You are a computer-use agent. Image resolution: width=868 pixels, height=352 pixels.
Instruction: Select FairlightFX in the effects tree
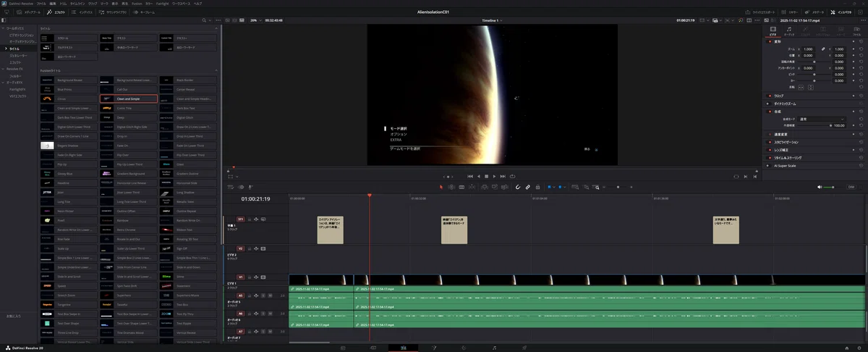[16, 89]
